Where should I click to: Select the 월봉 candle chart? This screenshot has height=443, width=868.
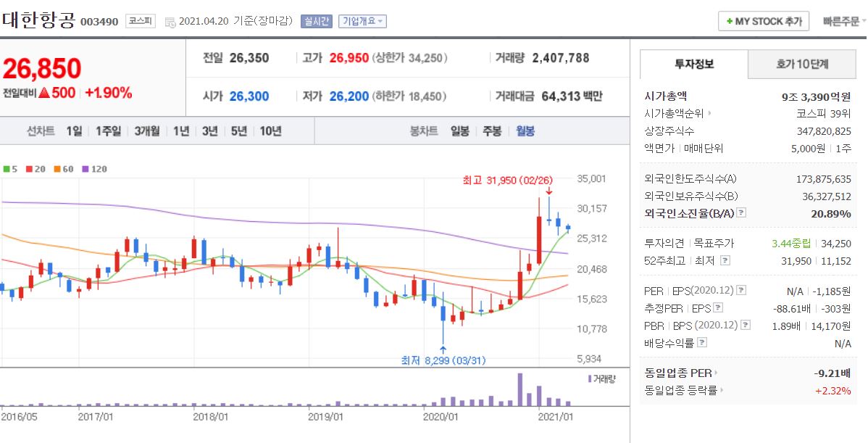click(x=525, y=131)
